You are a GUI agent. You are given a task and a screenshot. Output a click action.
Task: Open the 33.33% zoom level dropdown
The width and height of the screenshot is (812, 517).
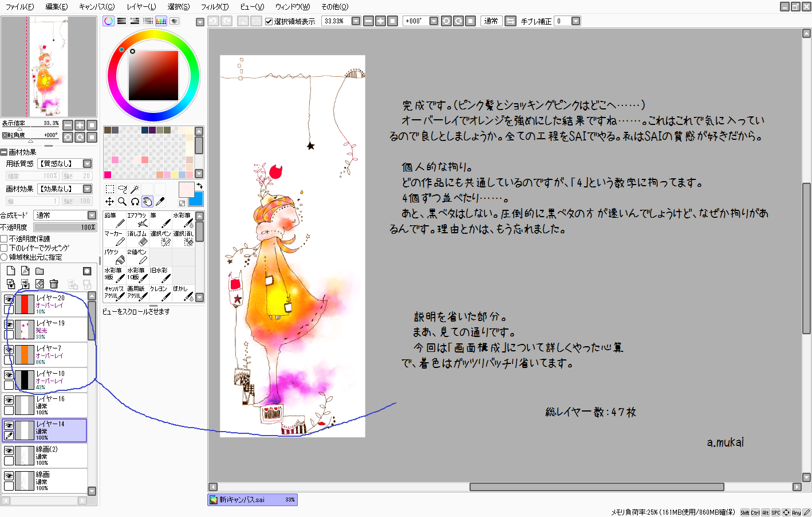tap(356, 21)
